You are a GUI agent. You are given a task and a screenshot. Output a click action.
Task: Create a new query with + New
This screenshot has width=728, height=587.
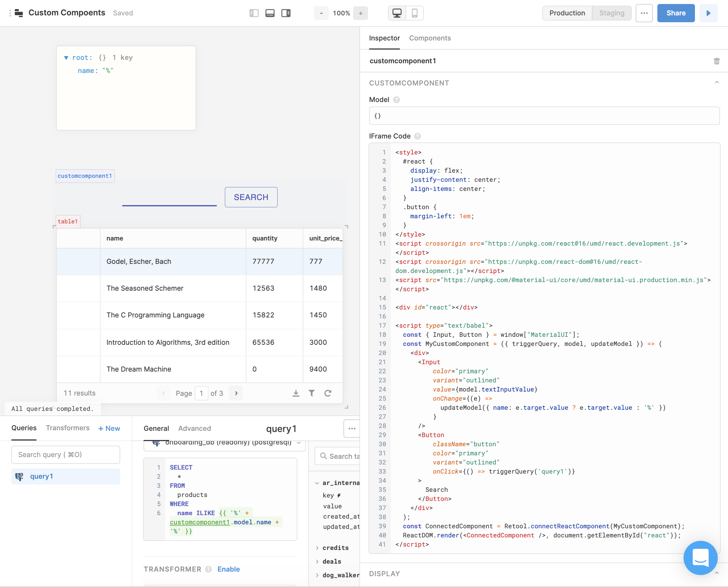pos(109,428)
